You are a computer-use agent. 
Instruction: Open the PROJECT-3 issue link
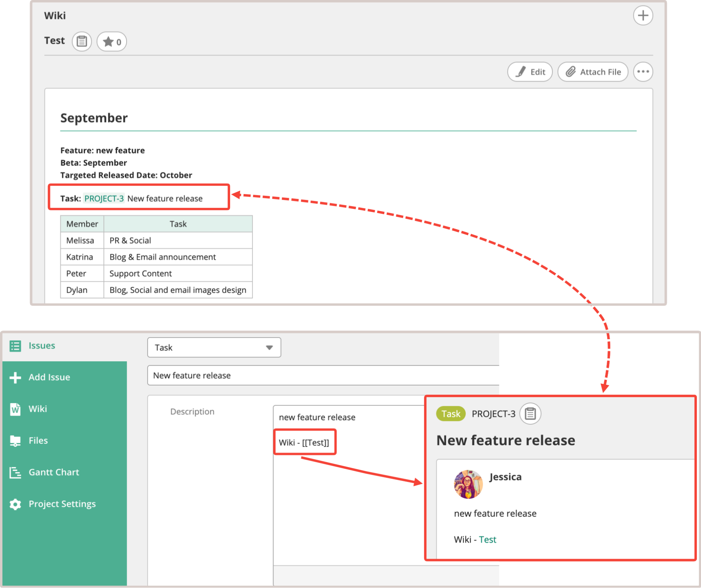pos(104,199)
